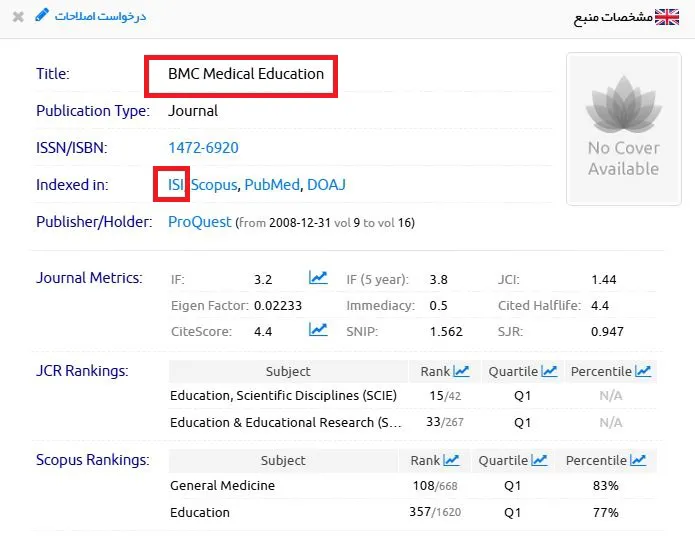The height and width of the screenshot is (547, 695).
Task: Show JCR Quartile history chart icon
Action: [x=549, y=371]
